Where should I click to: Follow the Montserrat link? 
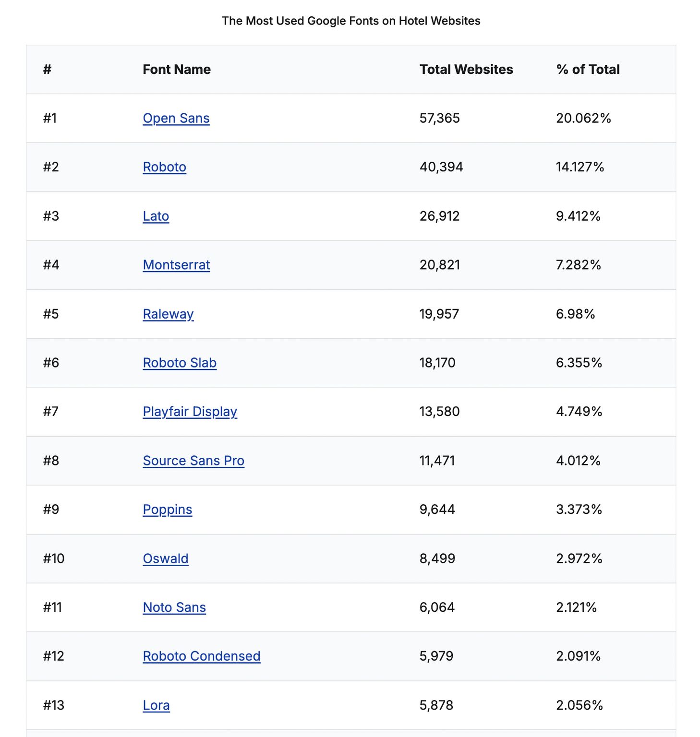[176, 265]
